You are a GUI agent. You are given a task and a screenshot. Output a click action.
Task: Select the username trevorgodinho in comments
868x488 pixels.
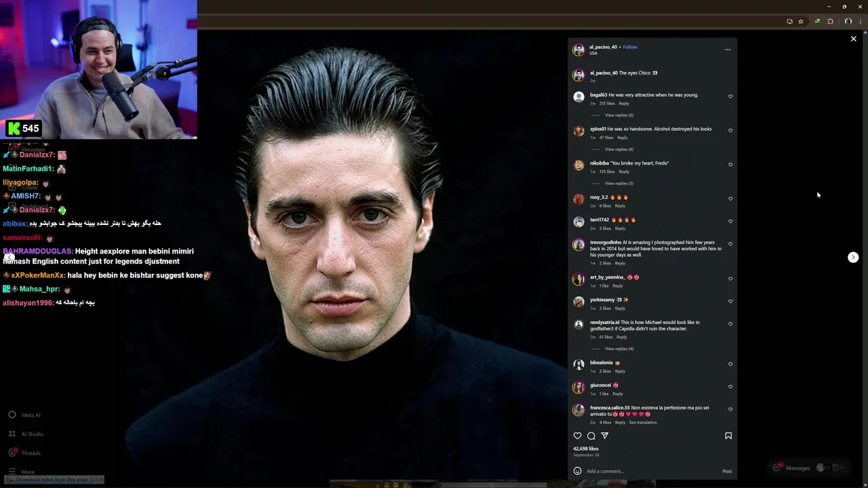[606, 242]
